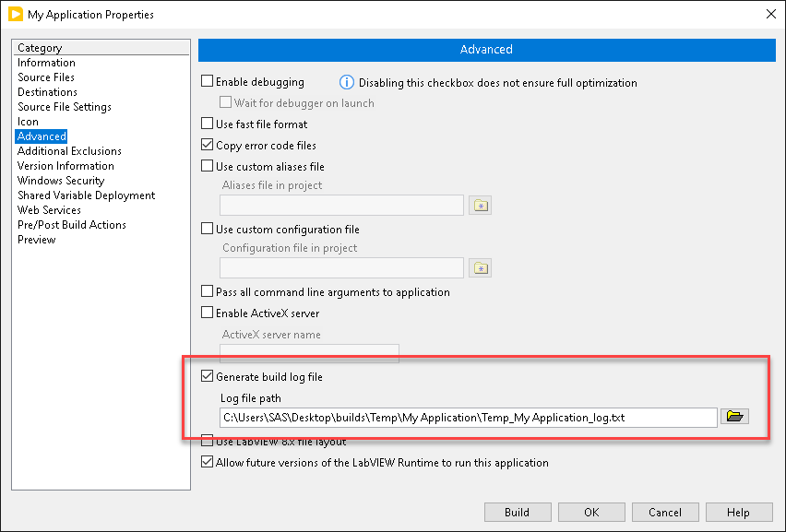Select the Source Files category
The width and height of the screenshot is (786, 532).
pyautogui.click(x=46, y=77)
